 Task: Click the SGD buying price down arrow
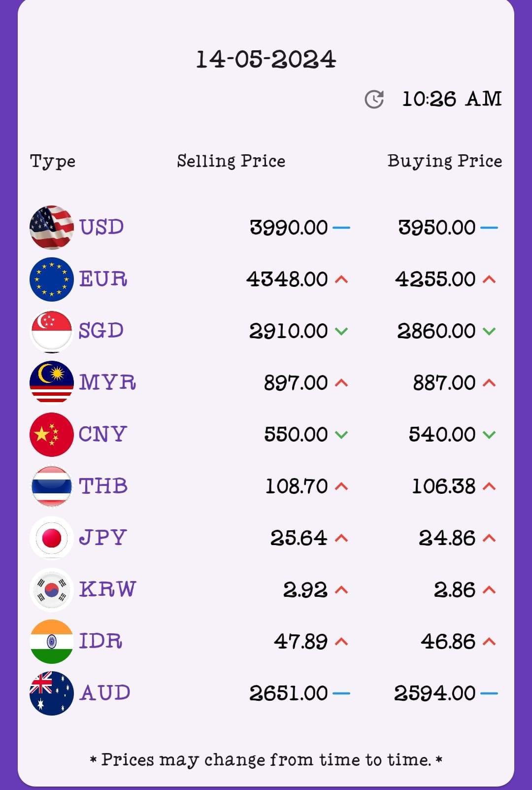[489, 331]
